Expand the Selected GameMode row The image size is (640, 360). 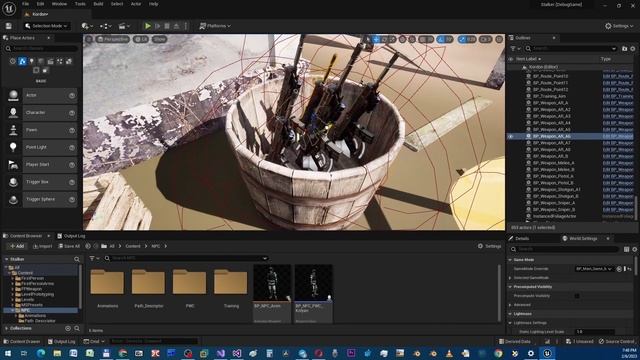pyautogui.click(x=510, y=278)
